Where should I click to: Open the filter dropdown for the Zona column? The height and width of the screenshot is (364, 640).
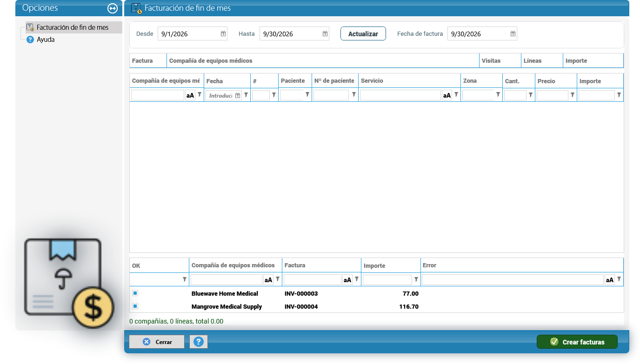click(x=498, y=95)
